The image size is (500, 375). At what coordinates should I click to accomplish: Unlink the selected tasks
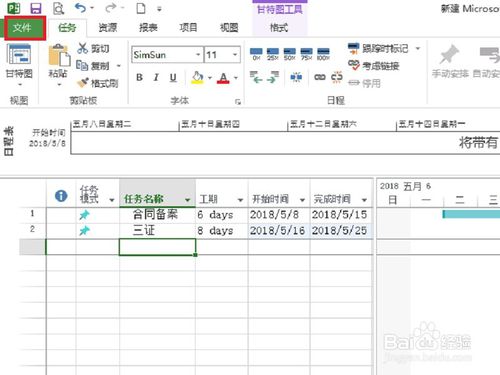(x=337, y=78)
